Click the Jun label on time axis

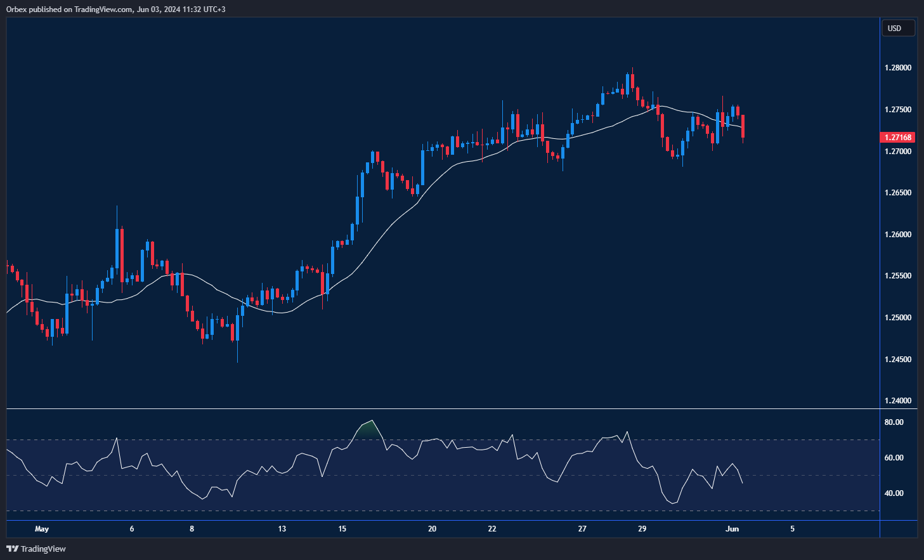pyautogui.click(x=732, y=529)
